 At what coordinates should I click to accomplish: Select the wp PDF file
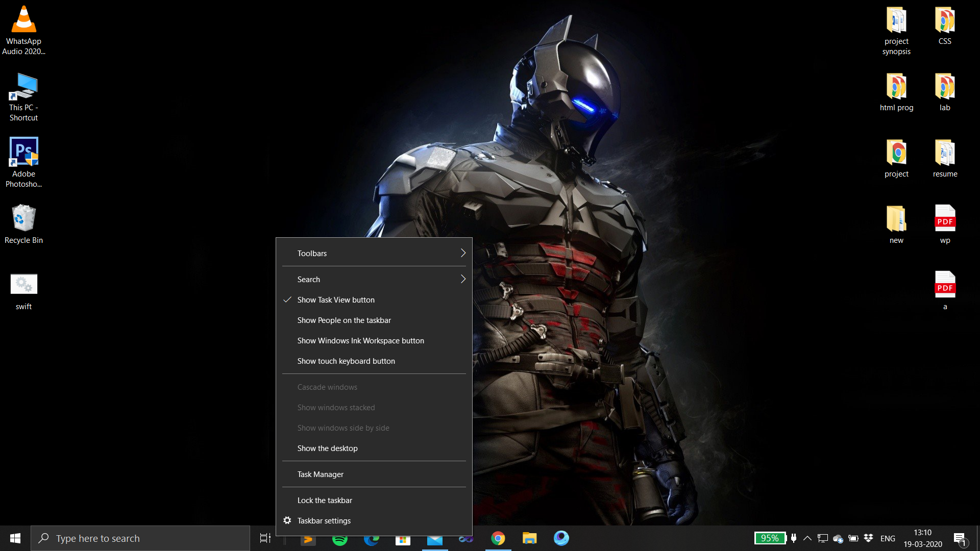pos(945,224)
